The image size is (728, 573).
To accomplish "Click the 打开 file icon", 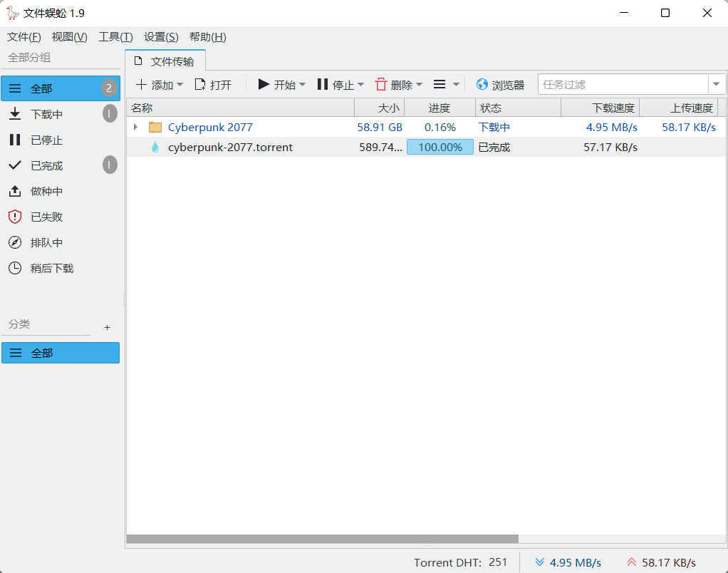I will [200, 85].
